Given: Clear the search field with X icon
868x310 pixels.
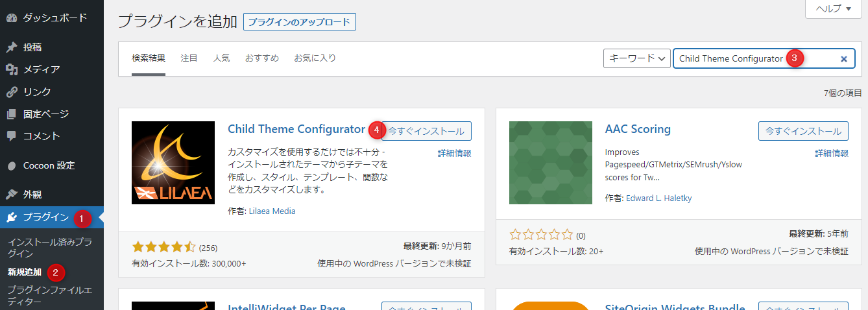Looking at the screenshot, I should pos(844,59).
